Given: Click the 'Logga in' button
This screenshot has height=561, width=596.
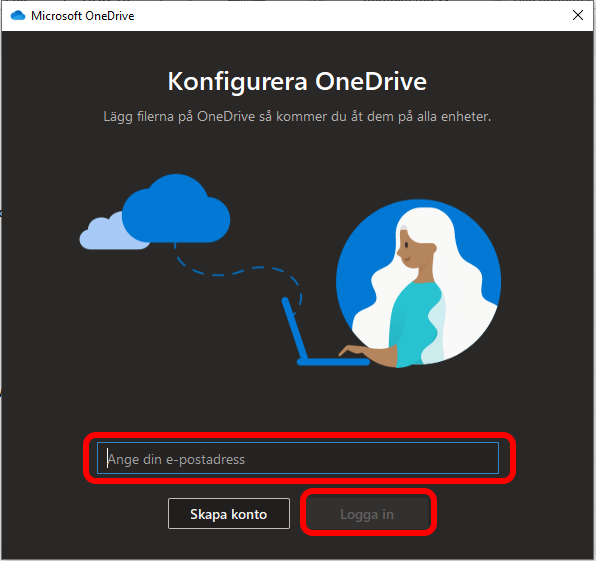Looking at the screenshot, I should pos(368,513).
